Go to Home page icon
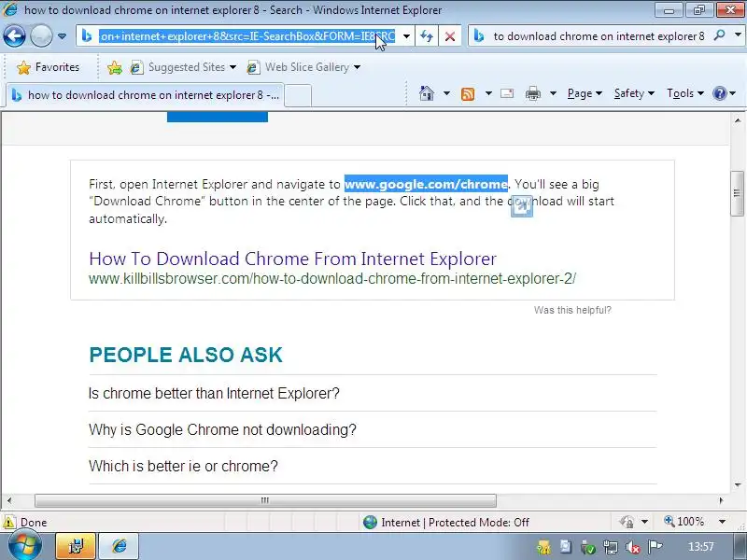The width and height of the screenshot is (747, 560). tap(427, 93)
